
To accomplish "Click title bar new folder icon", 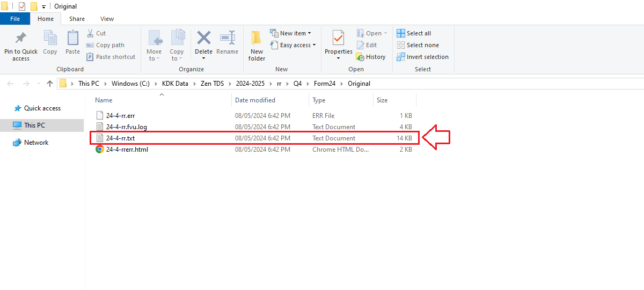I will pos(34,6).
